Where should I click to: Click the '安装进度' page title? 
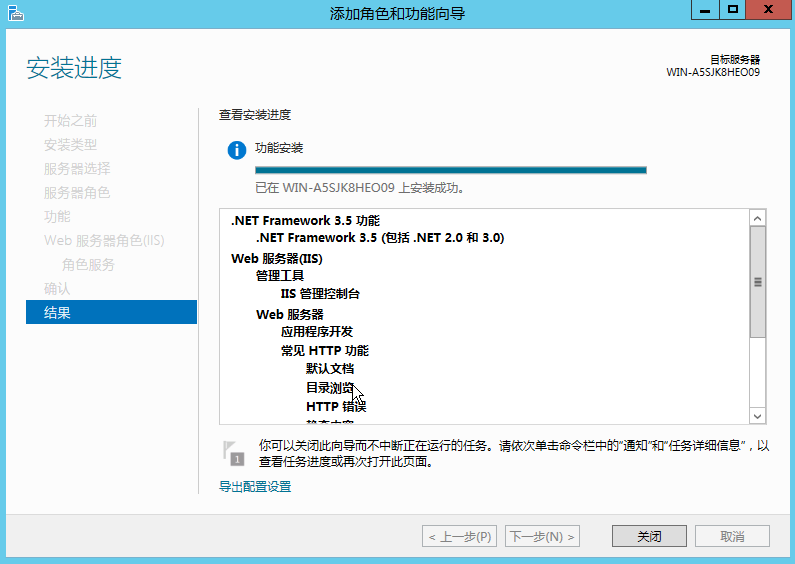[74, 68]
